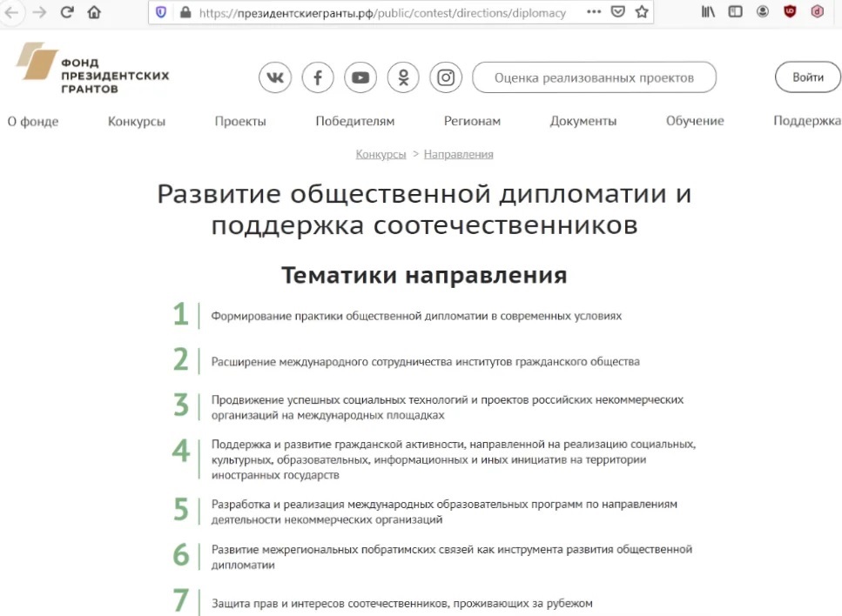The width and height of the screenshot is (842, 616).
Task: Follow the Конкурсы breadcrumb link
Action: tap(381, 155)
